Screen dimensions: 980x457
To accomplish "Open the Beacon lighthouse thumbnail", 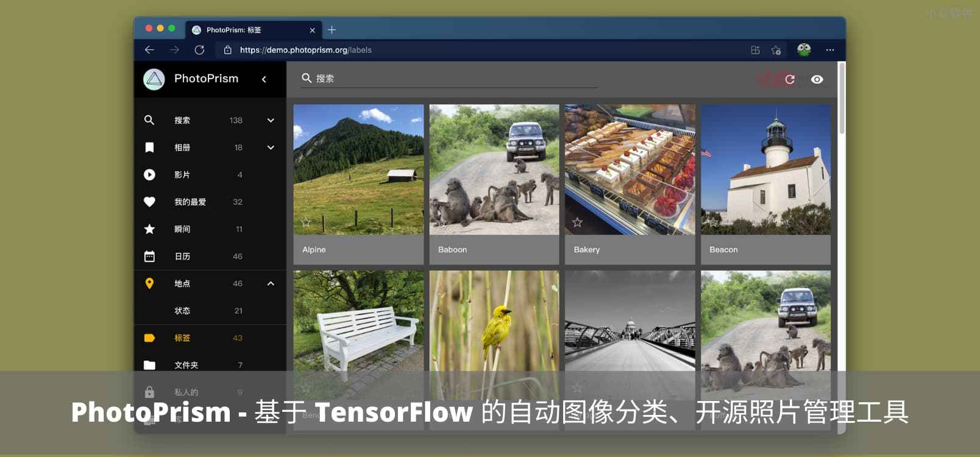I will point(765,169).
